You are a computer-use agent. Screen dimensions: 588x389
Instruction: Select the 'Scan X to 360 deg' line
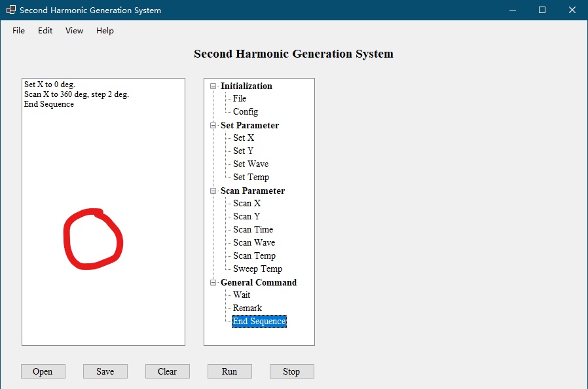tap(77, 94)
